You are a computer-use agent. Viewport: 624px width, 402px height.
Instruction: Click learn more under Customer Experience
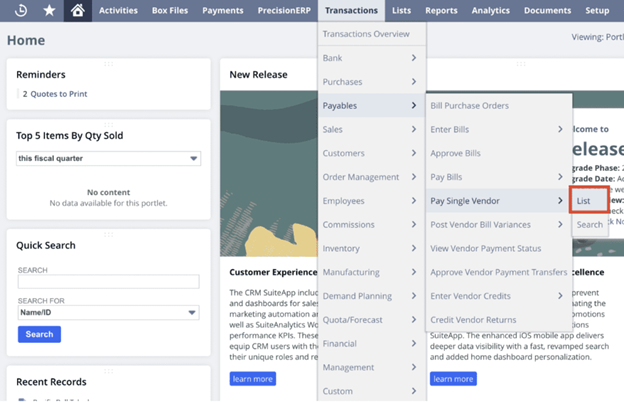coord(252,379)
